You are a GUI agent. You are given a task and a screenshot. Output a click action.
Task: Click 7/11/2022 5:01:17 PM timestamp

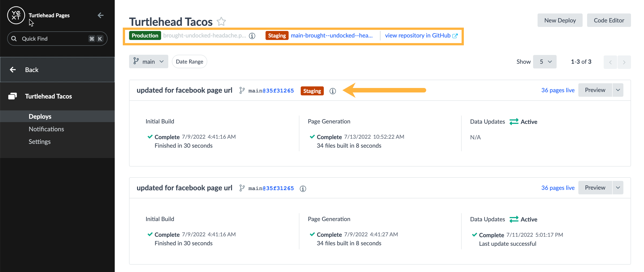(535, 235)
